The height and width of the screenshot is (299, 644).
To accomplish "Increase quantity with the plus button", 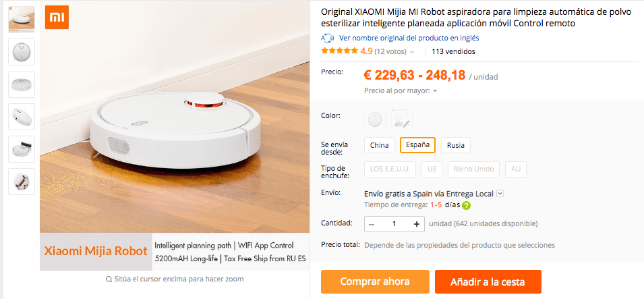I will 417,224.
